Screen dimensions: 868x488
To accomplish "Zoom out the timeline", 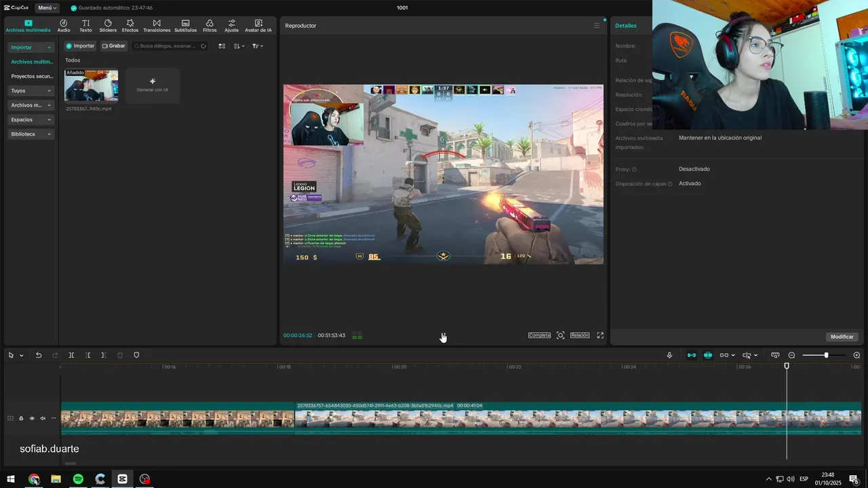I will point(791,355).
